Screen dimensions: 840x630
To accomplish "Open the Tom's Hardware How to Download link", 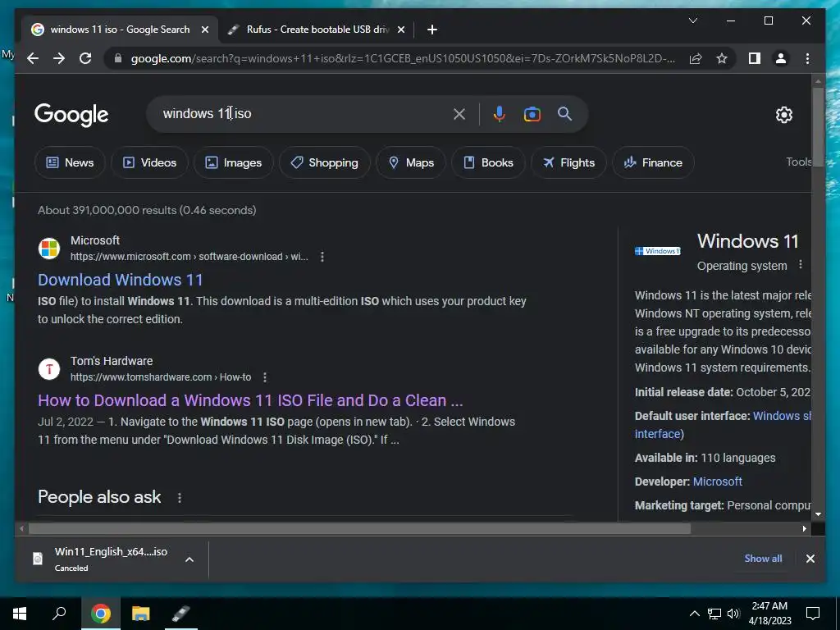I will point(250,400).
